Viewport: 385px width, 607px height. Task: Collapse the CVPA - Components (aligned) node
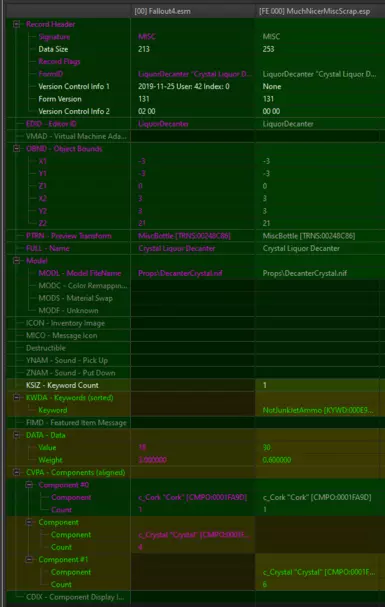[x=17, y=472]
